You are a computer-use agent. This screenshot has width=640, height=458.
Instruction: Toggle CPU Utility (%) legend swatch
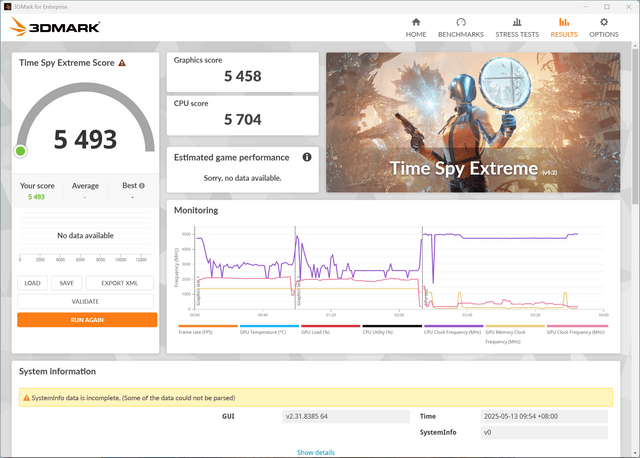392,326
